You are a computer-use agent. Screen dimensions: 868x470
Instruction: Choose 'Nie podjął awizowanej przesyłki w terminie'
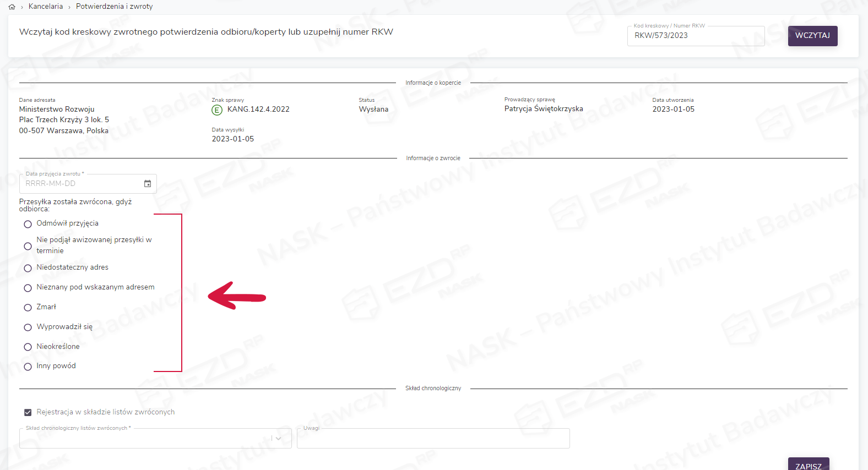[28, 246]
